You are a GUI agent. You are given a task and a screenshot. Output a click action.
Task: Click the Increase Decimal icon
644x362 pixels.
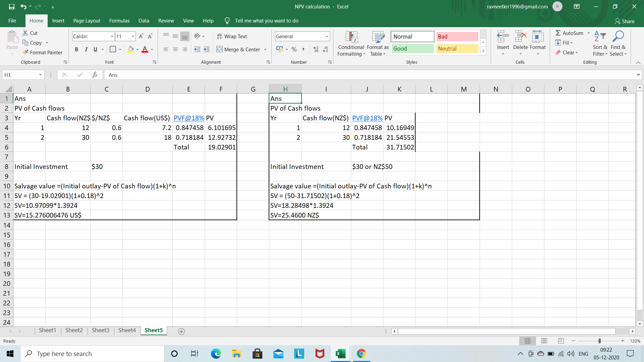tap(316, 49)
